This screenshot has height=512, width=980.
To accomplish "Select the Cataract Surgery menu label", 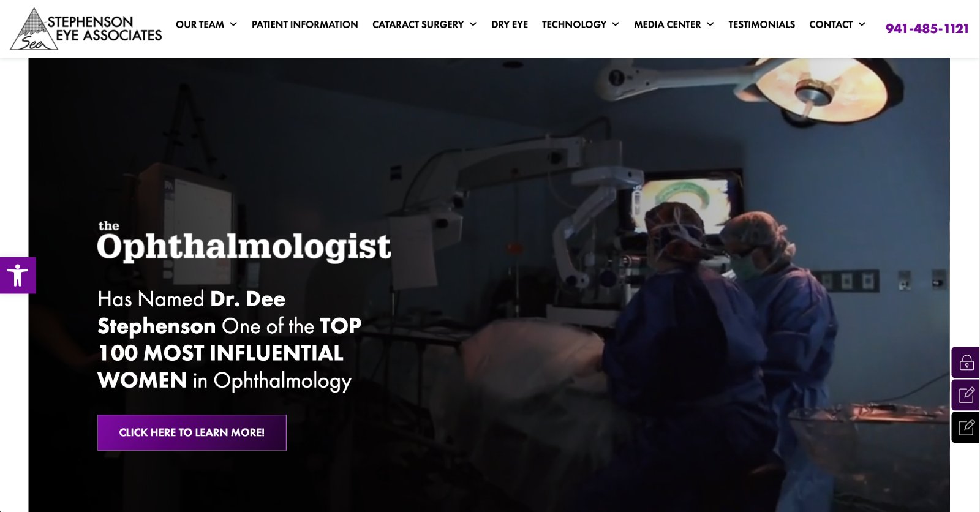I will [x=418, y=24].
